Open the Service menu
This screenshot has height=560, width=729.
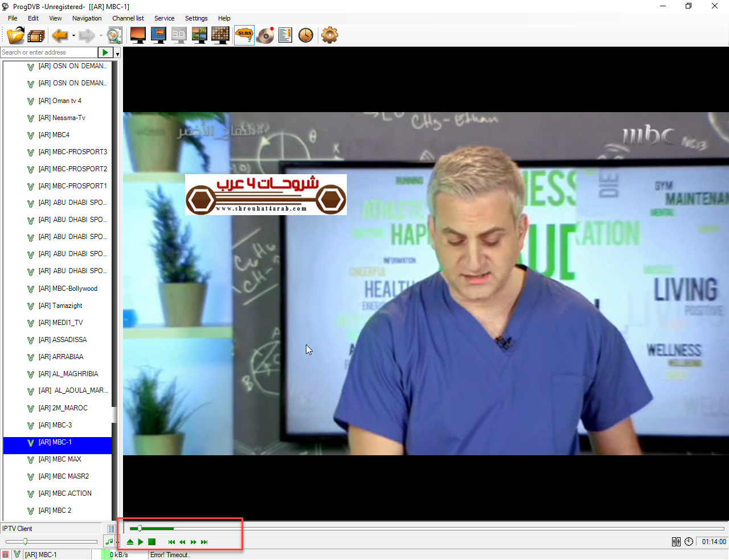pos(165,18)
